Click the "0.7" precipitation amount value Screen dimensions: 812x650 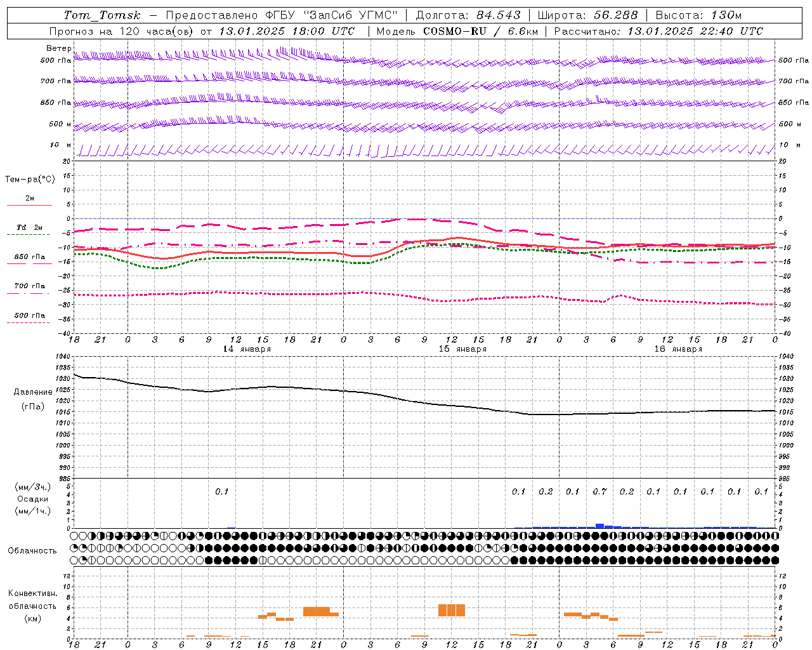[x=599, y=491]
